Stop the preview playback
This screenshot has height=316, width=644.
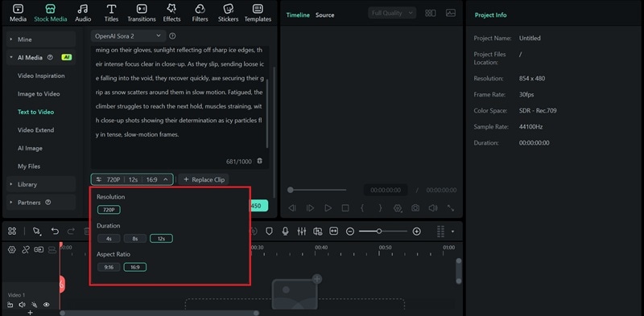(345, 208)
